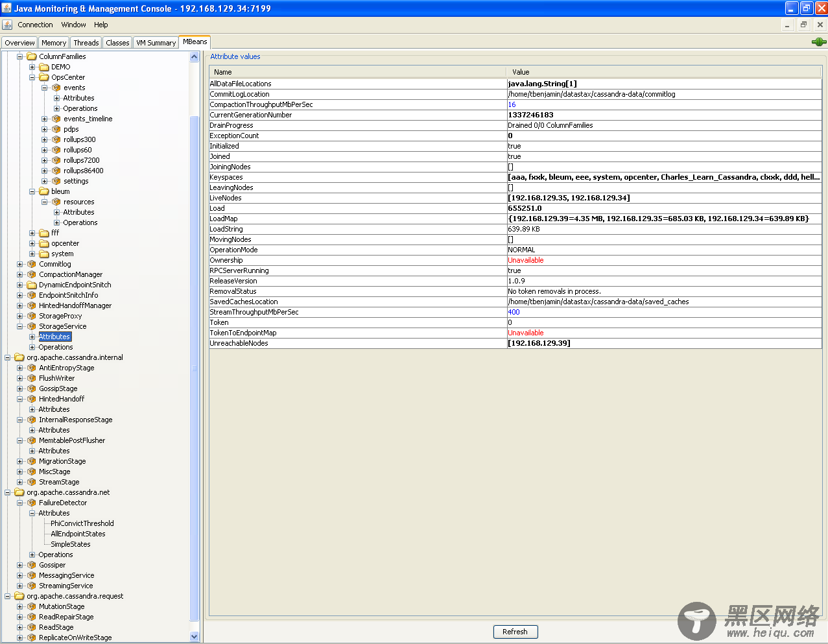
Task: Click the Gossiper MBean icon
Action: pos(32,565)
